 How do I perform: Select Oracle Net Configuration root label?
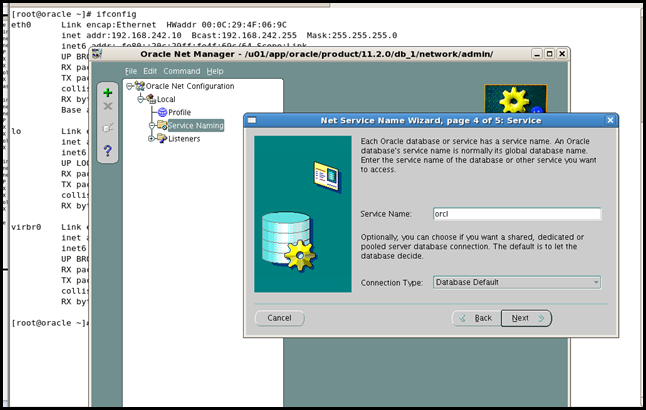pos(190,86)
